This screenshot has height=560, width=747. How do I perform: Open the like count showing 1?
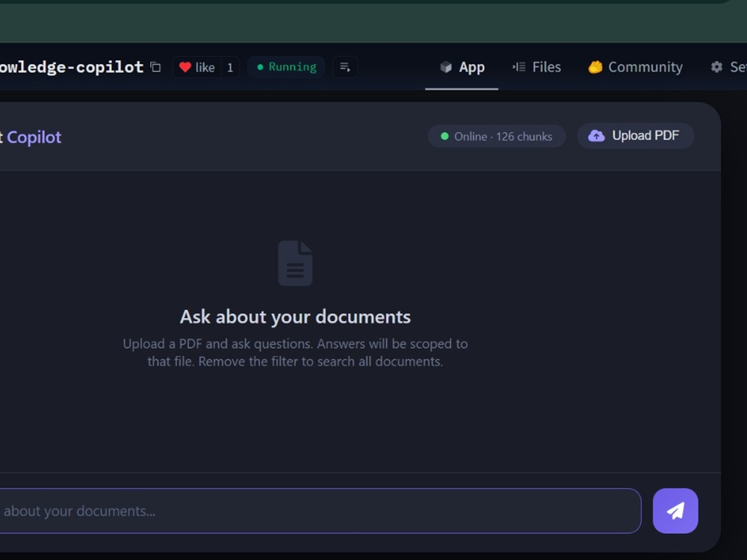pyautogui.click(x=230, y=67)
